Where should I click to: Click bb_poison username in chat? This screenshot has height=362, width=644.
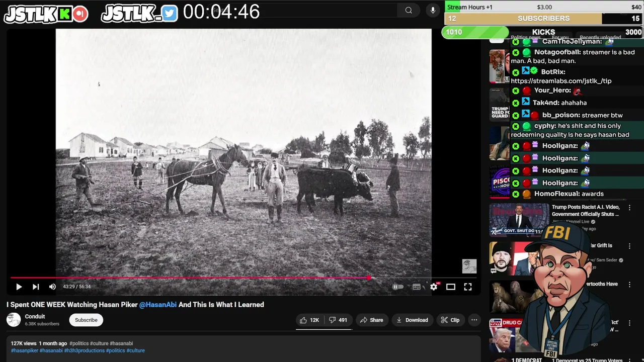[x=561, y=115]
